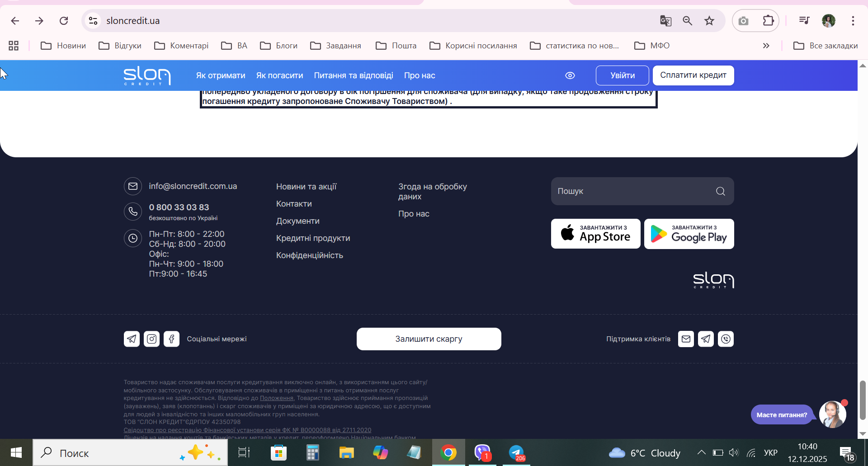Click the Сплатити кредит button
The image size is (868, 466).
pos(693,75)
